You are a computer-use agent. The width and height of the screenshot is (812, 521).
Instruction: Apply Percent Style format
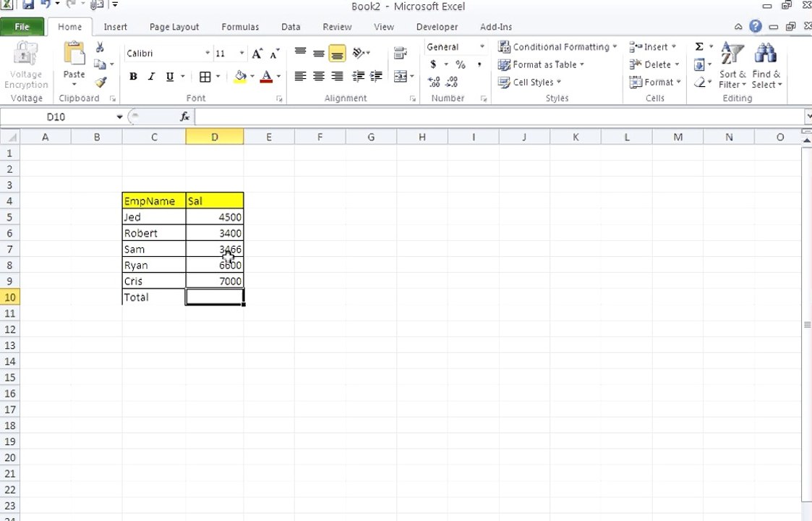461,64
